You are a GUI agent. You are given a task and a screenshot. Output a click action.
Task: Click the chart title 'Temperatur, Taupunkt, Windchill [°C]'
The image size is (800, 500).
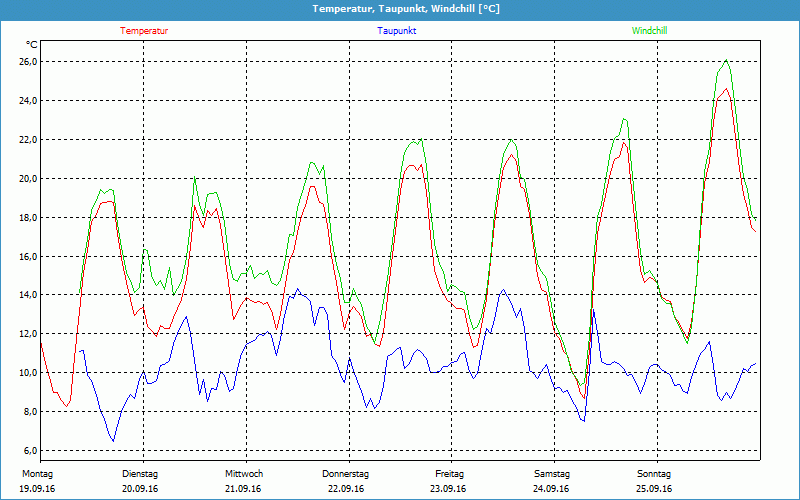[x=406, y=9]
